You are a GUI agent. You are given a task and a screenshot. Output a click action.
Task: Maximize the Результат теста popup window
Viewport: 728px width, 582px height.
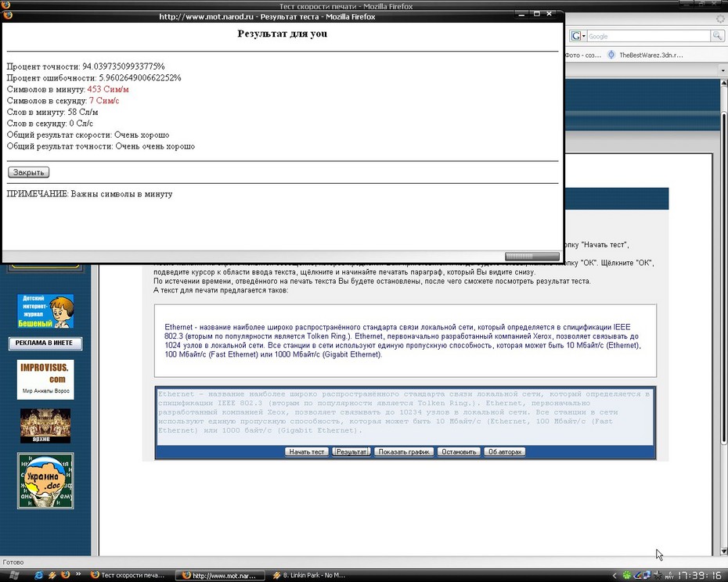pos(536,14)
